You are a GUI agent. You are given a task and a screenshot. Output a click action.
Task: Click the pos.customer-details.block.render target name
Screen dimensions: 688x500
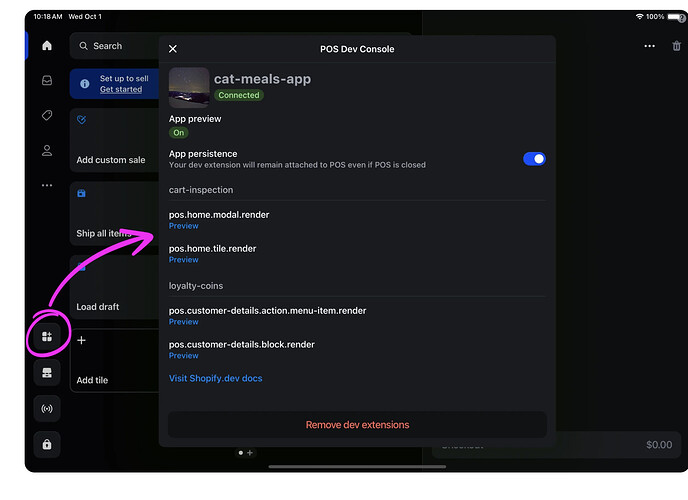click(242, 345)
